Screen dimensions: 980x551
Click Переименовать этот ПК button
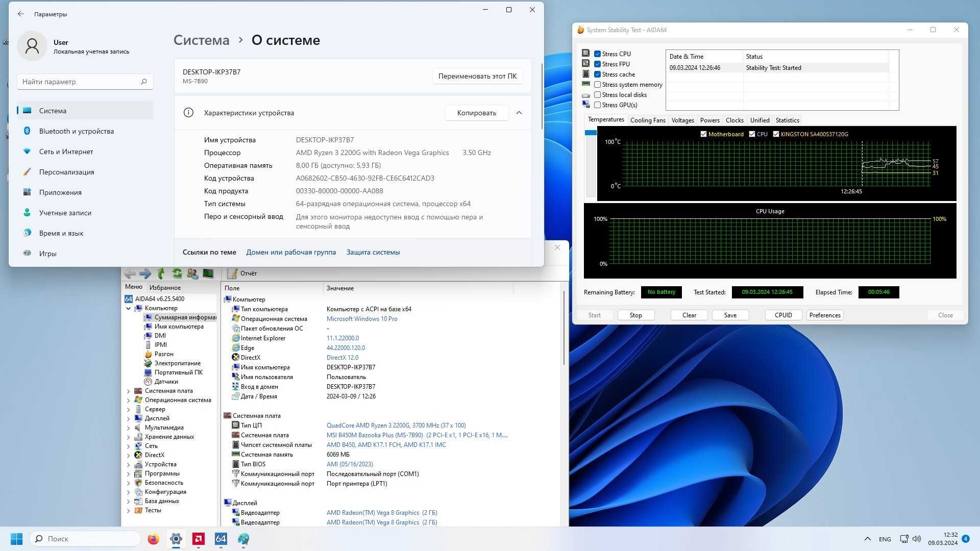point(477,76)
